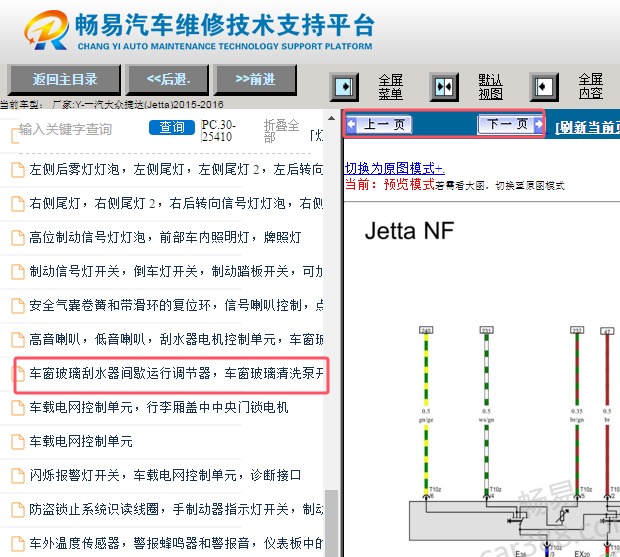The width and height of the screenshot is (620, 557).
Task: Click the default view split icon
Action: click(x=444, y=87)
